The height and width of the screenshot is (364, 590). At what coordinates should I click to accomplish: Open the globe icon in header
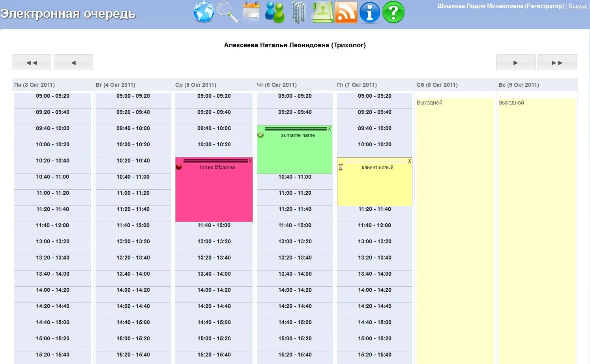tap(204, 12)
